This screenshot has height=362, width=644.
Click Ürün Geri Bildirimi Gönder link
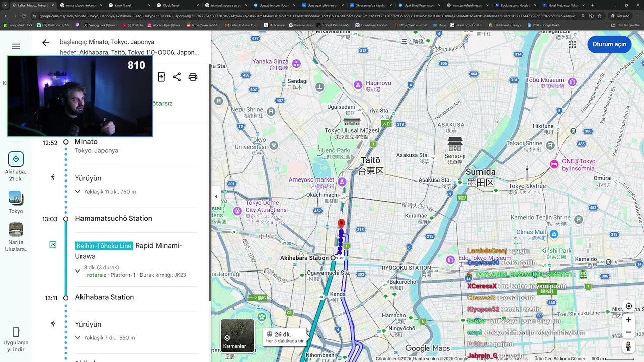(559, 359)
